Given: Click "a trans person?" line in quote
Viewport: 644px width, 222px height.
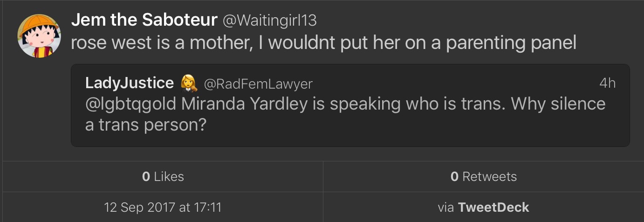Looking at the screenshot, I should click(x=145, y=125).
